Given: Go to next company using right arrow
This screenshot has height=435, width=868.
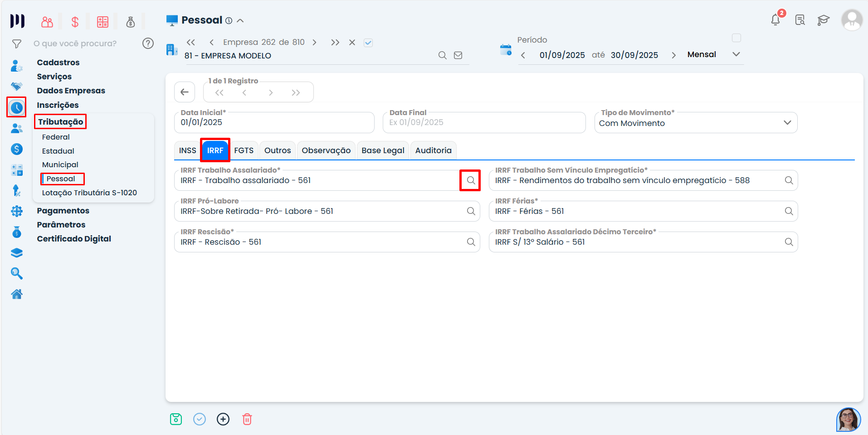Looking at the screenshot, I should click(x=314, y=43).
